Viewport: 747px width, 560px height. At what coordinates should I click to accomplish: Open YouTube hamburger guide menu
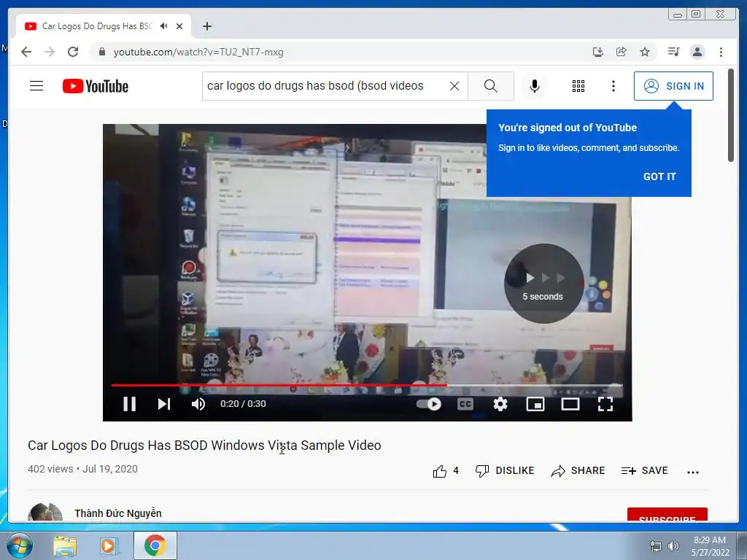pyautogui.click(x=36, y=86)
